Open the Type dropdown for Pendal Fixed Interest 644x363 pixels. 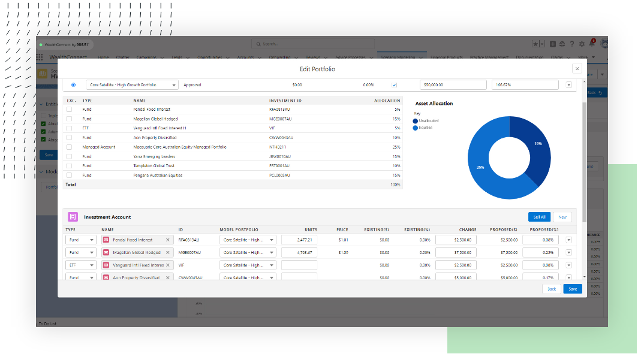click(80, 240)
